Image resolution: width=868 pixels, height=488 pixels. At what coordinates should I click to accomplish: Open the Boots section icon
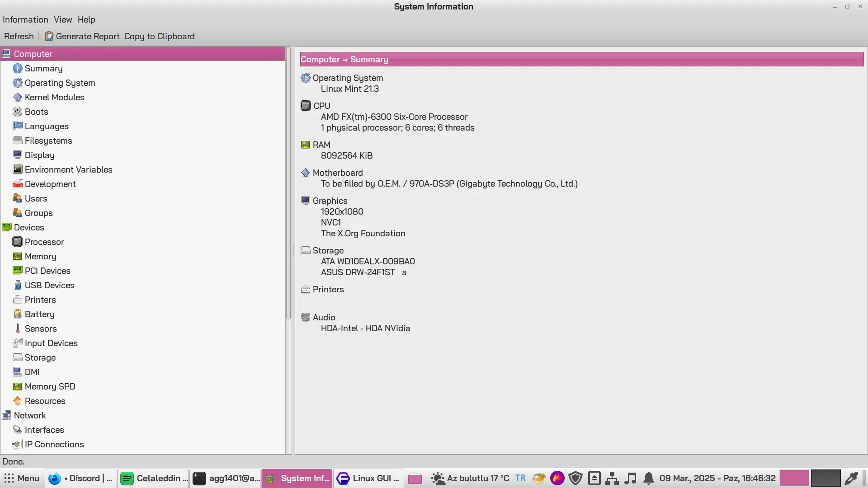click(x=18, y=112)
